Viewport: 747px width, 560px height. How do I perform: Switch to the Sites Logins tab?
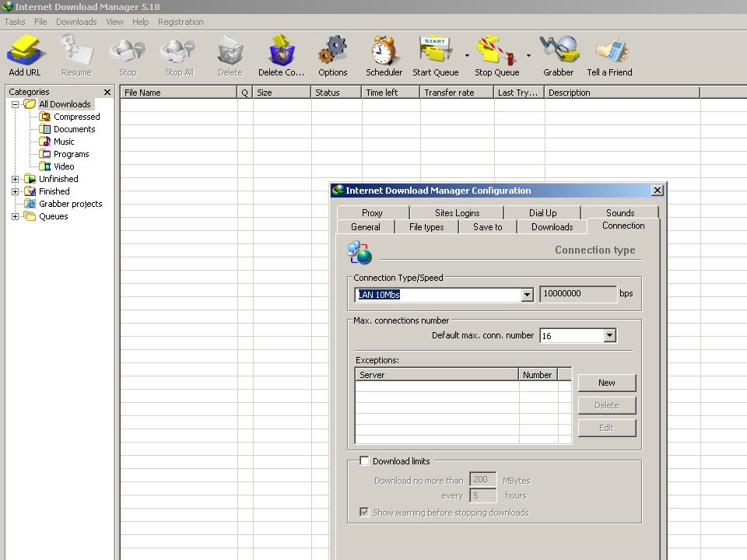[x=458, y=213]
